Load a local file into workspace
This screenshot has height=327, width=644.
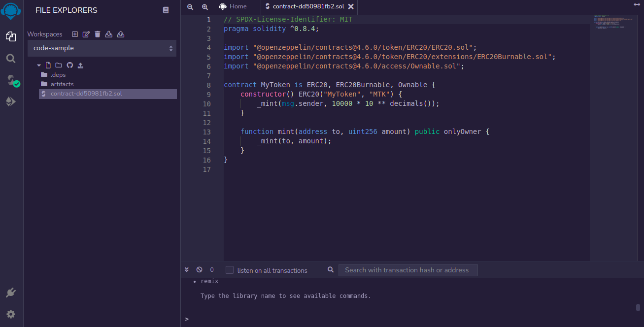[x=81, y=65]
